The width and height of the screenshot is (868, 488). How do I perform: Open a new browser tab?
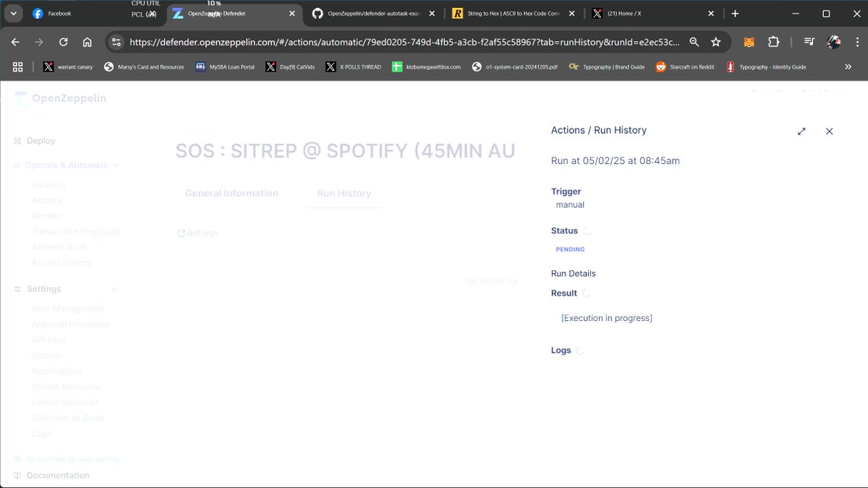(x=735, y=14)
